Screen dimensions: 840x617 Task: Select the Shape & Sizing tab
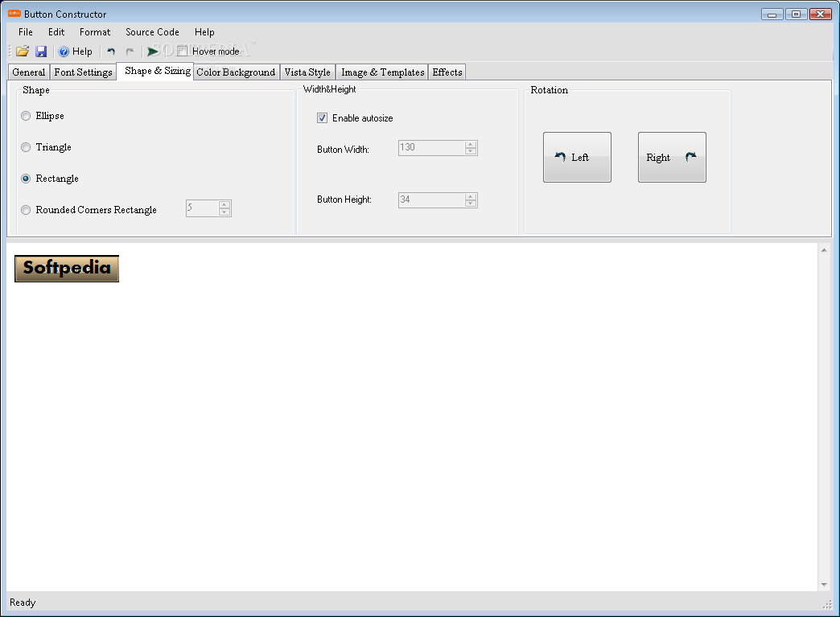(155, 71)
